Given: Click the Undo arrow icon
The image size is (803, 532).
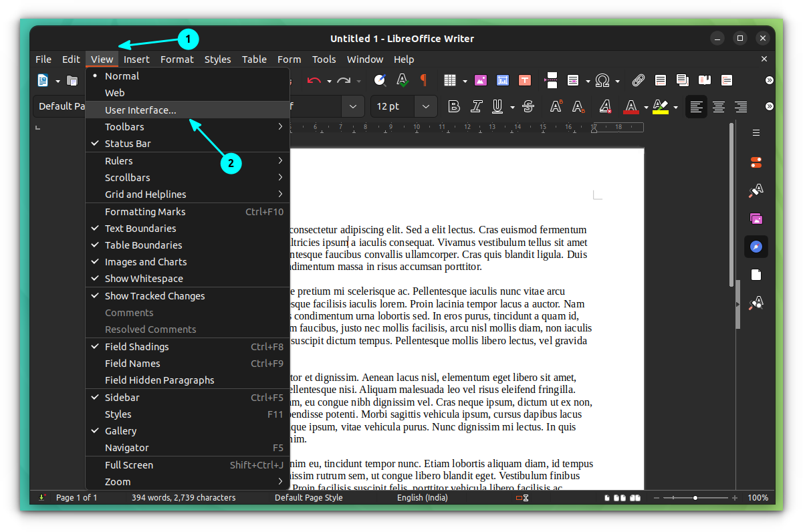Looking at the screenshot, I should pos(314,81).
